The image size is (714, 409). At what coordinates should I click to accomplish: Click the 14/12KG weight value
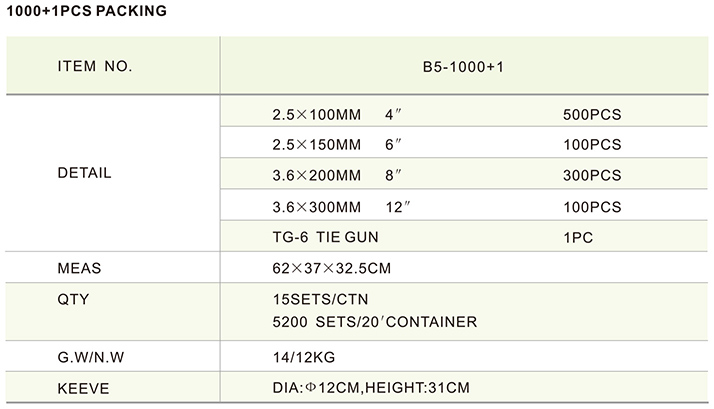[301, 355]
